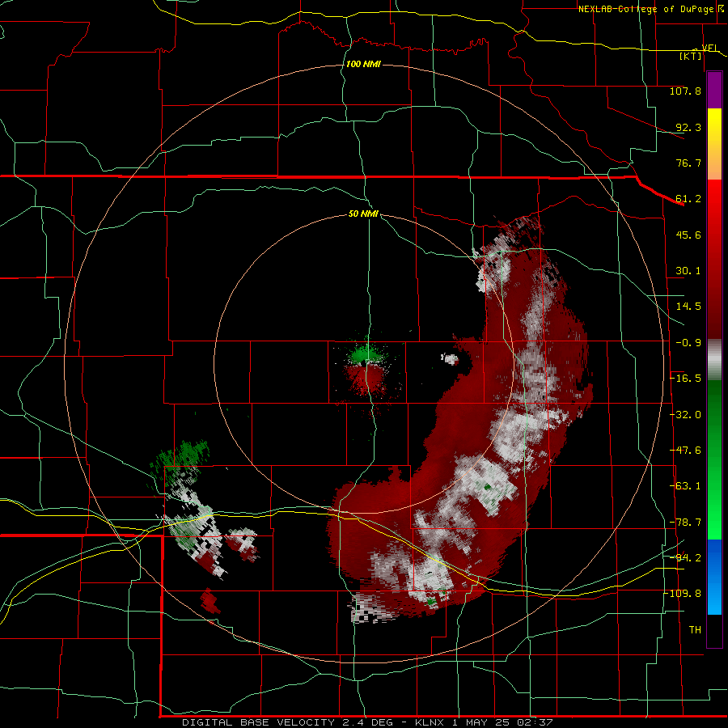
Task: Select the -16.5 scale value
Action: (685, 379)
